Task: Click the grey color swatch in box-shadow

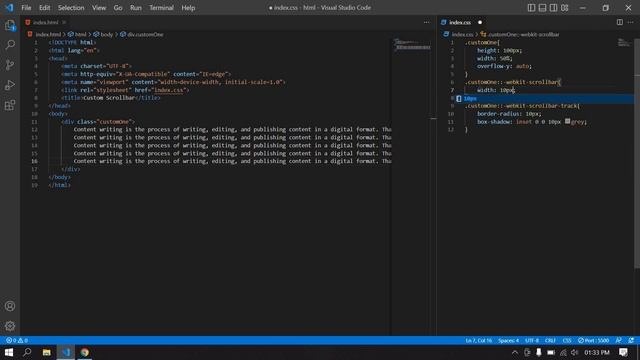Action: pos(567,121)
